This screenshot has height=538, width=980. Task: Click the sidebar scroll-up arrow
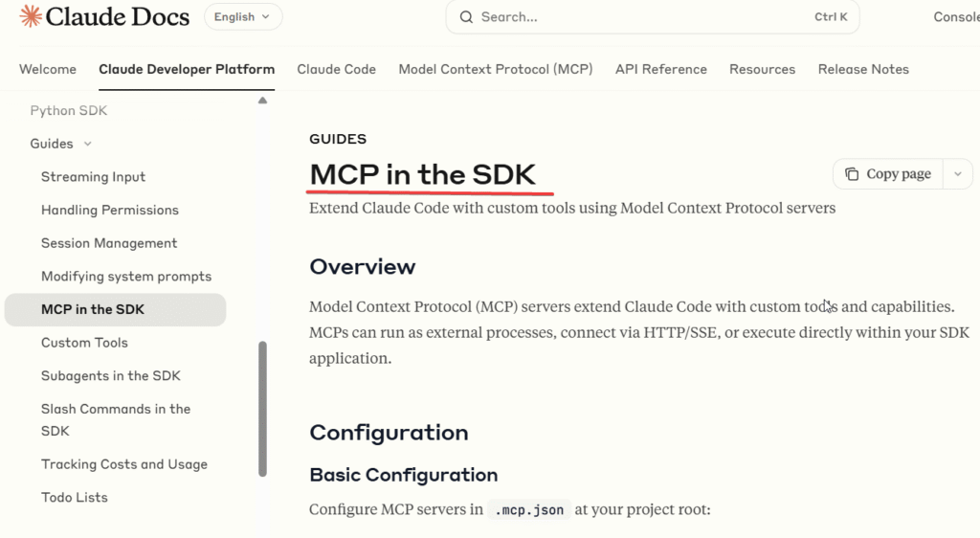coord(262,101)
